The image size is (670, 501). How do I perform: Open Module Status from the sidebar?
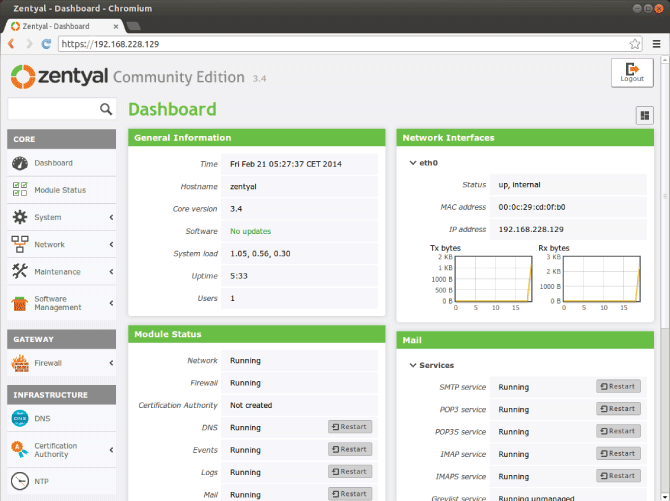tap(62, 190)
